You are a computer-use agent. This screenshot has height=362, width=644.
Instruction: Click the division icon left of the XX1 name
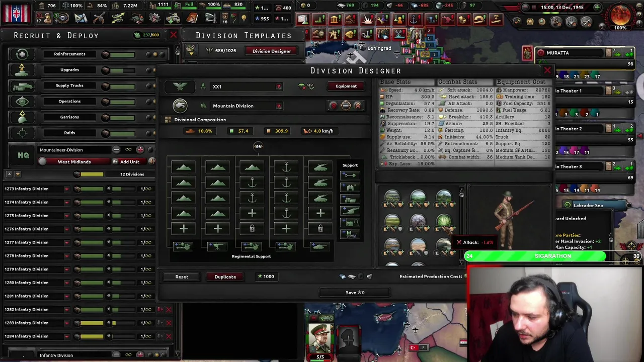coord(180,86)
